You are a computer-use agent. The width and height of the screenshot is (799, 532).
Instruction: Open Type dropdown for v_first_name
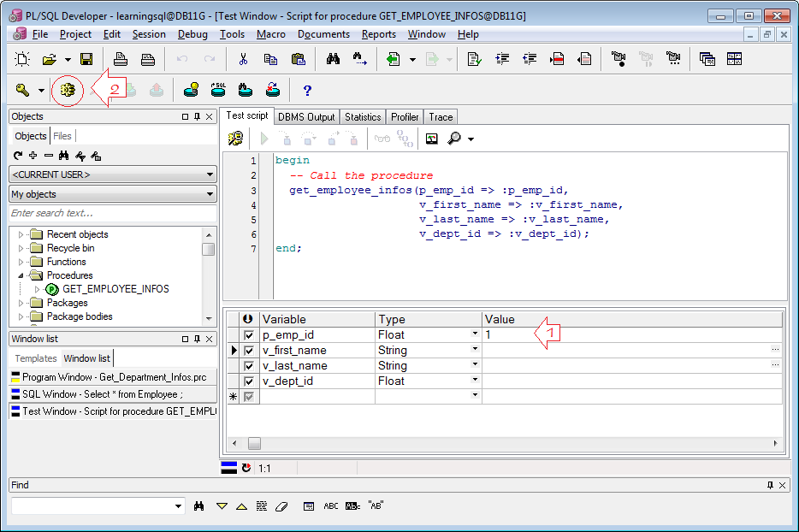point(475,349)
